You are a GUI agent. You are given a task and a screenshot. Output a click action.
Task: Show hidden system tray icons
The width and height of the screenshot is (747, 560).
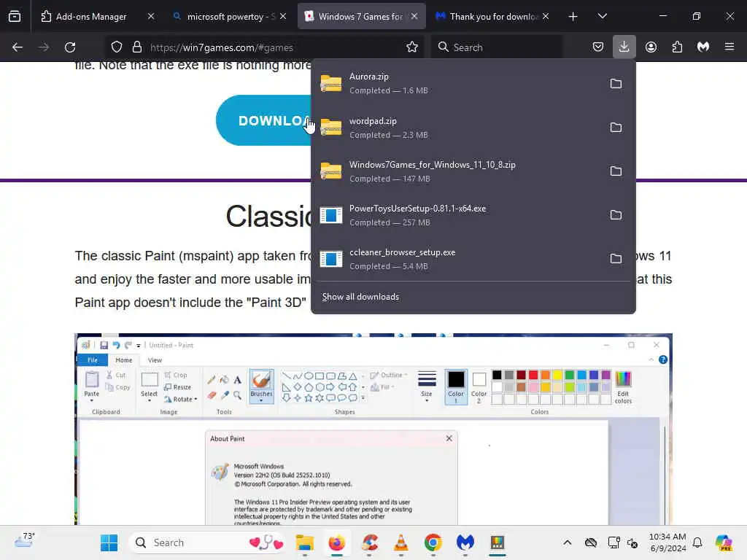pos(567,542)
